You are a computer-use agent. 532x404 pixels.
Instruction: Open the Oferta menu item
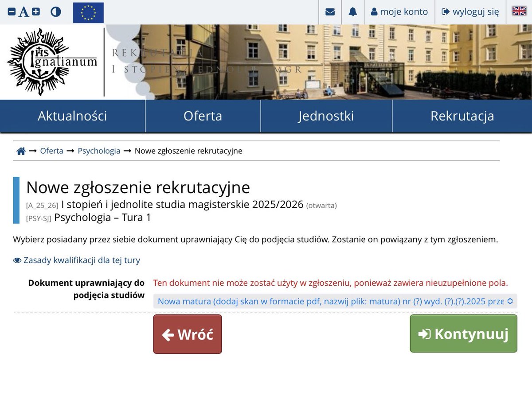tap(203, 116)
